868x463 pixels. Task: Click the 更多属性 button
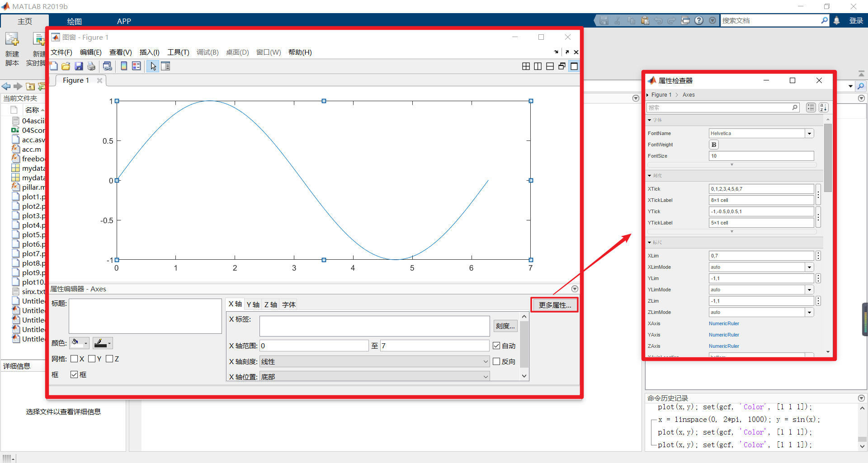[x=554, y=304]
